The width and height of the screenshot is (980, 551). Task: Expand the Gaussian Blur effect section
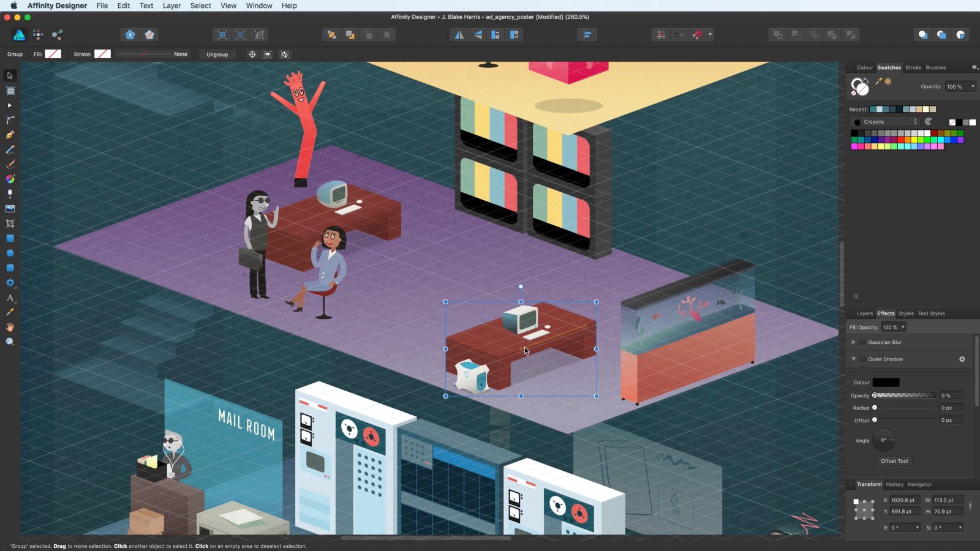853,342
